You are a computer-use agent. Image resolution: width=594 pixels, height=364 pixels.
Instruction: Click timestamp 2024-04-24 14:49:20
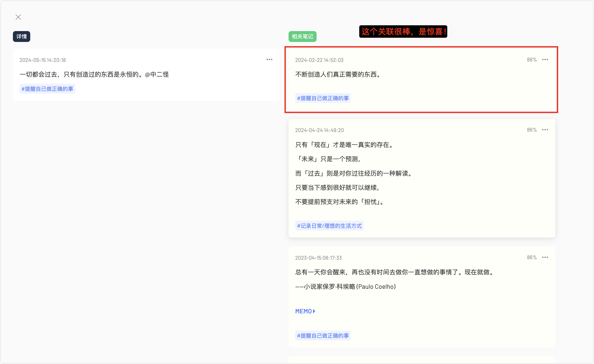pos(319,130)
